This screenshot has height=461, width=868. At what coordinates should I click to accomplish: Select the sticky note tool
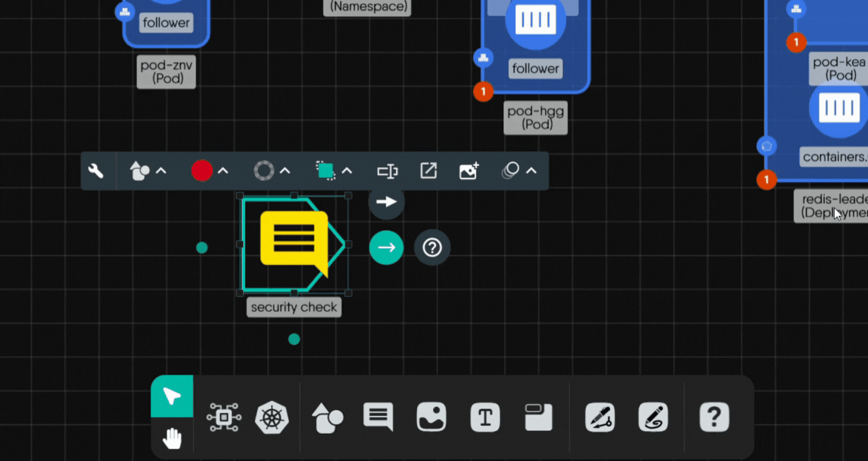pyautogui.click(x=538, y=417)
